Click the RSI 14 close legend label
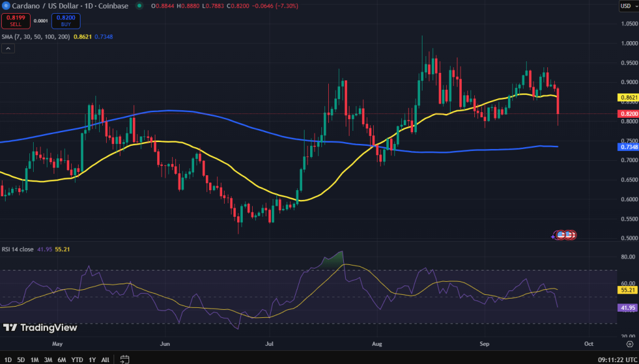Image resolution: width=639 pixels, height=364 pixels. point(17,249)
